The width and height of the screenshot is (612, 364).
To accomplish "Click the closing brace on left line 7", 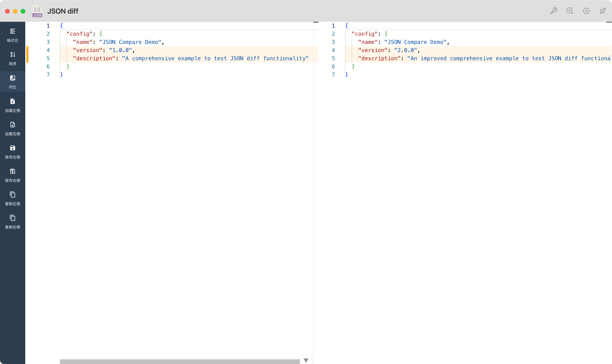I will 62,75.
